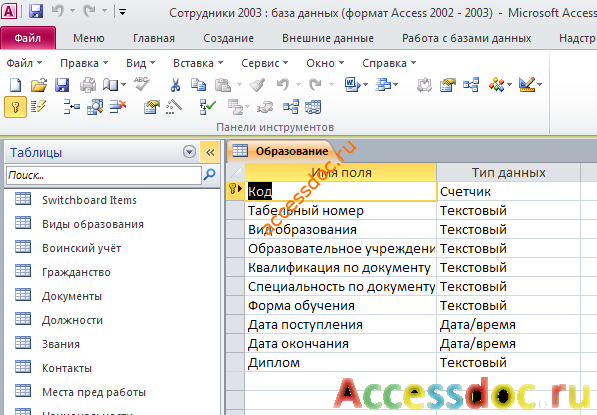This screenshot has width=597, height=415.
Task: Click the Test Validation Rules checkmark icon
Action: [208, 107]
